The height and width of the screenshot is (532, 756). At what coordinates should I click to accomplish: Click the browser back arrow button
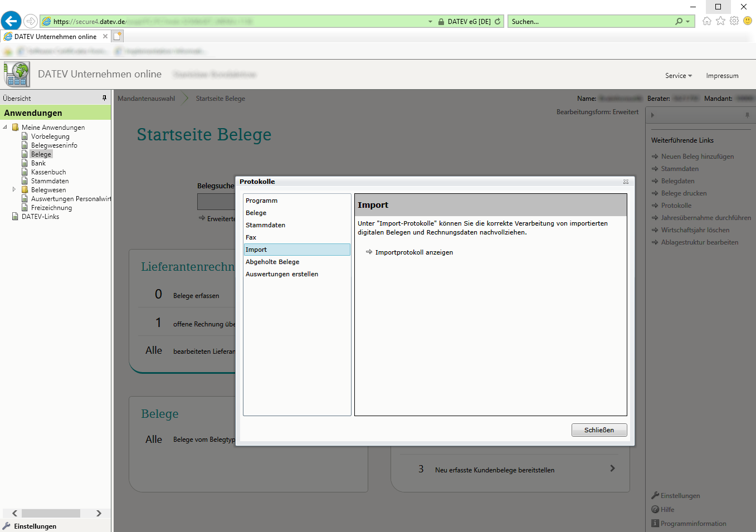[11, 21]
